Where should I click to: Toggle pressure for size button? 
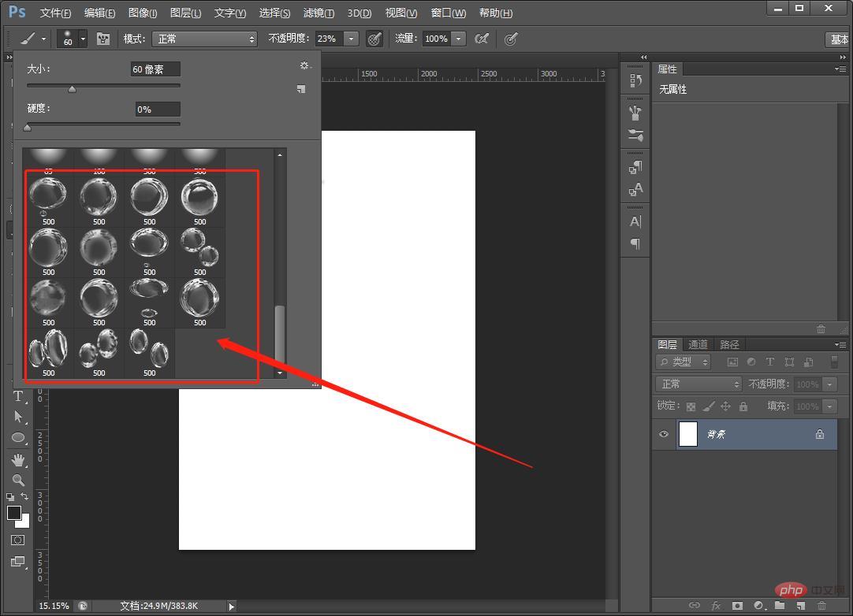point(510,39)
